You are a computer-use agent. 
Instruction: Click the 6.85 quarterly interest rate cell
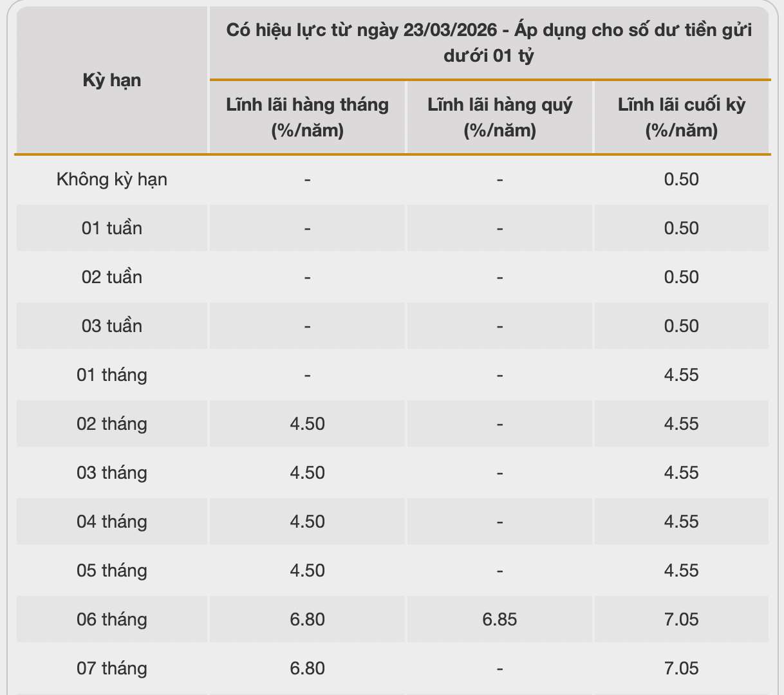(499, 619)
